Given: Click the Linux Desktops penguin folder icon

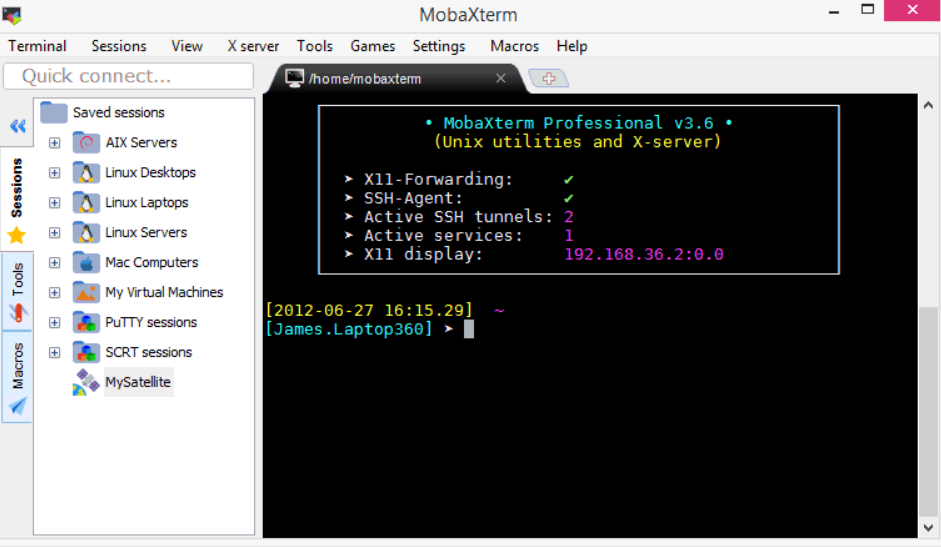Looking at the screenshot, I should click(86, 172).
